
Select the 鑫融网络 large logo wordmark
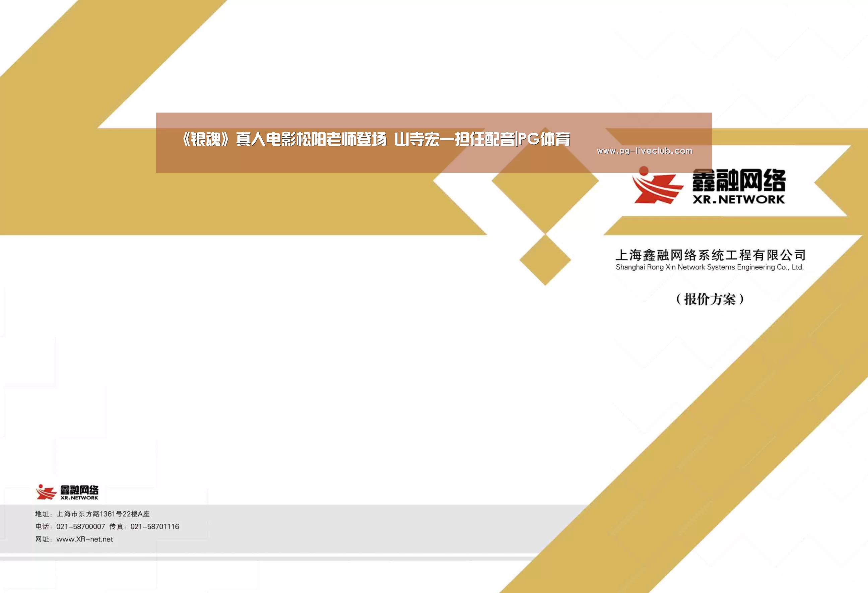pyautogui.click(x=739, y=180)
